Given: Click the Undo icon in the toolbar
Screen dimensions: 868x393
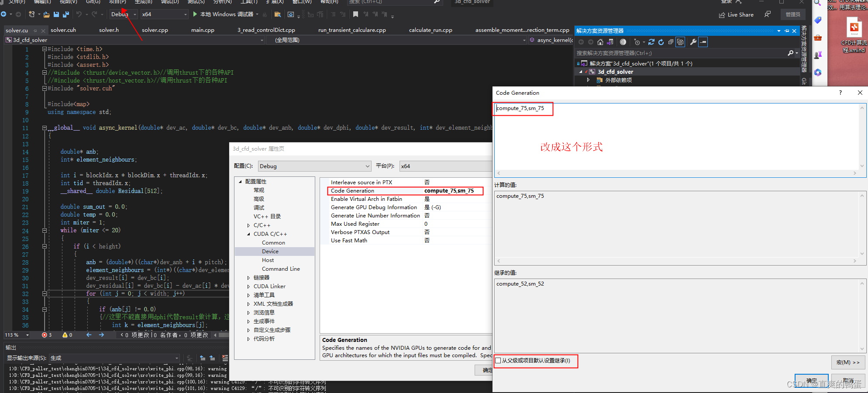Looking at the screenshot, I should tap(79, 14).
